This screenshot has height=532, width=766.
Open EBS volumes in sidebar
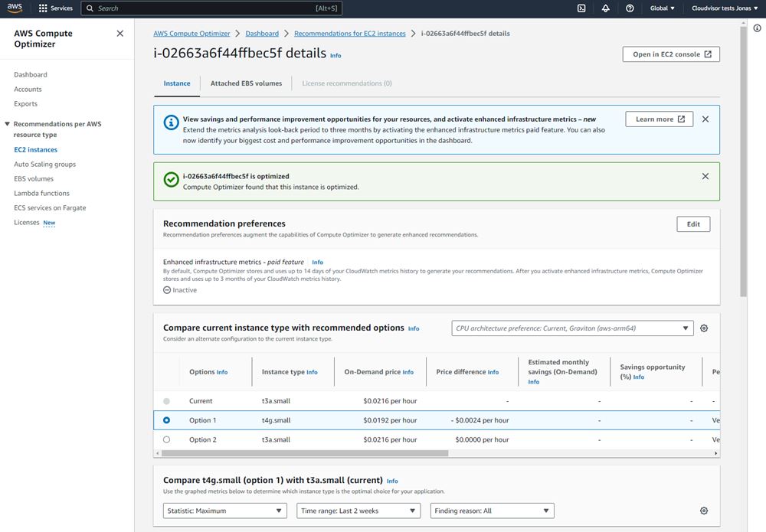click(x=34, y=178)
